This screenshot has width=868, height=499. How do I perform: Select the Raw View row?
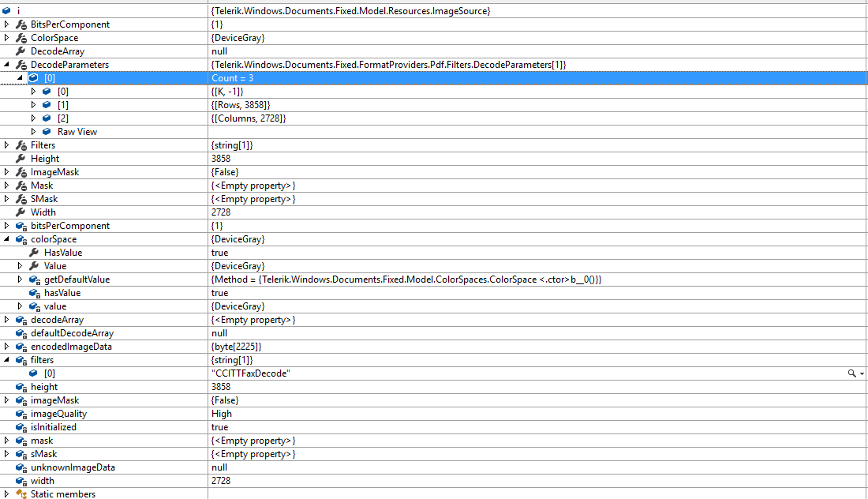click(77, 132)
